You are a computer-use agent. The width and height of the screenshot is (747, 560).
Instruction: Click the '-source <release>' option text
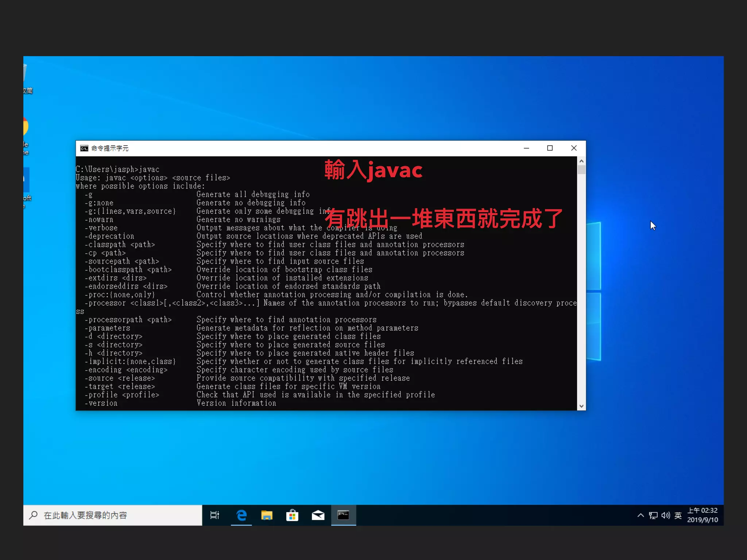(120, 378)
